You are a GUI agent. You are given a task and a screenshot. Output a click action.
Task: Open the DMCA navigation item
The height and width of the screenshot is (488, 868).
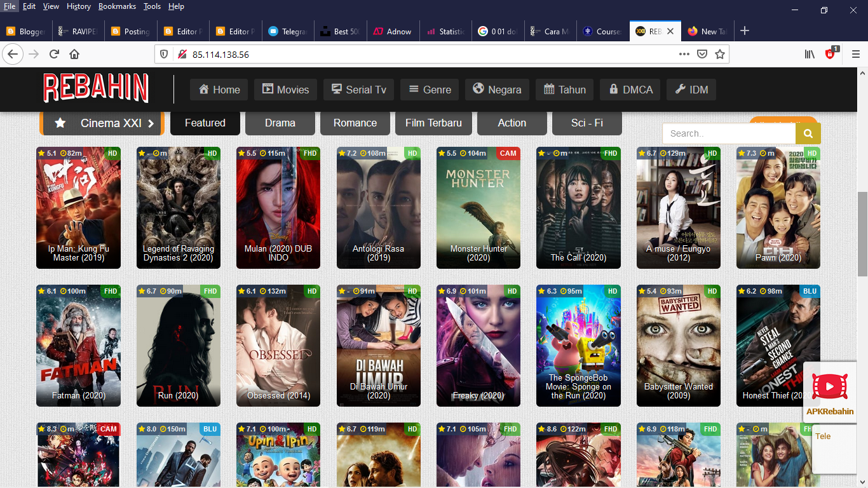[x=630, y=90]
